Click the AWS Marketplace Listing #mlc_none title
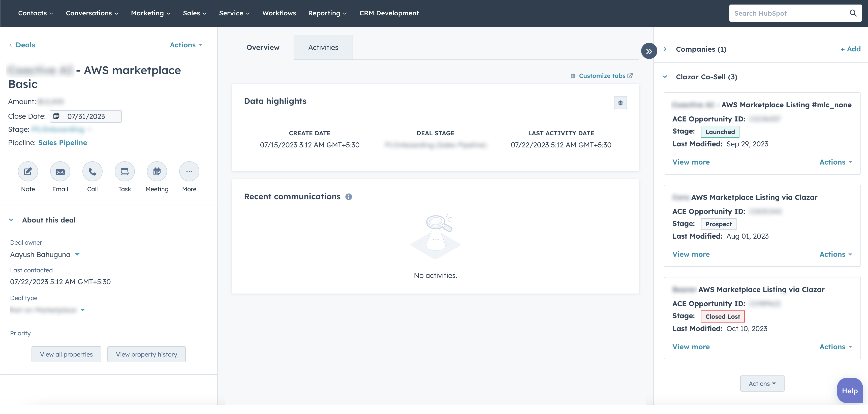The height and width of the screenshot is (414, 868). 786,105
